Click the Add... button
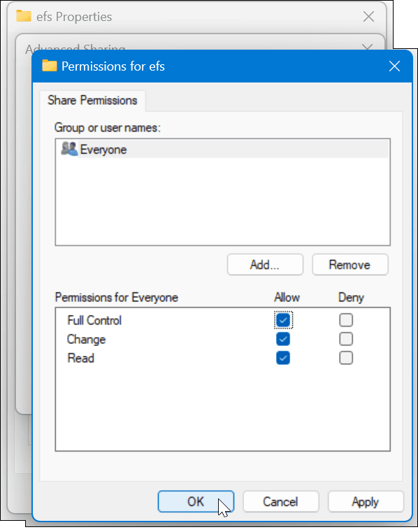 pos(265,265)
